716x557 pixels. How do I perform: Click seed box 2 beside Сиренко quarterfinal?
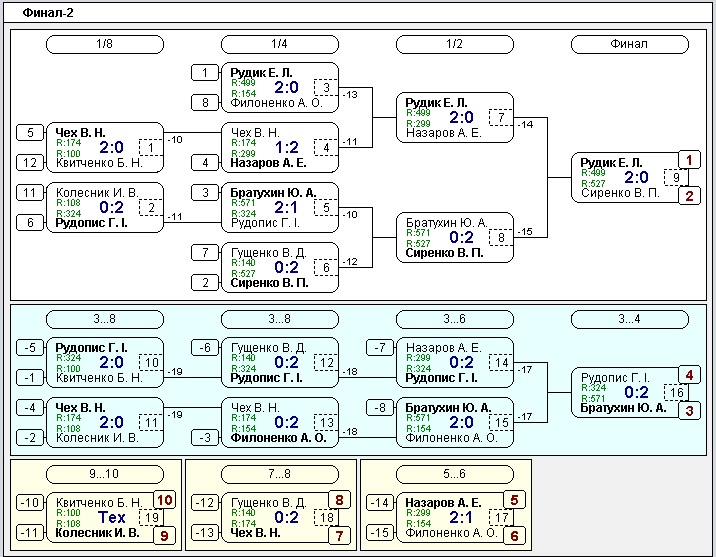(x=205, y=283)
